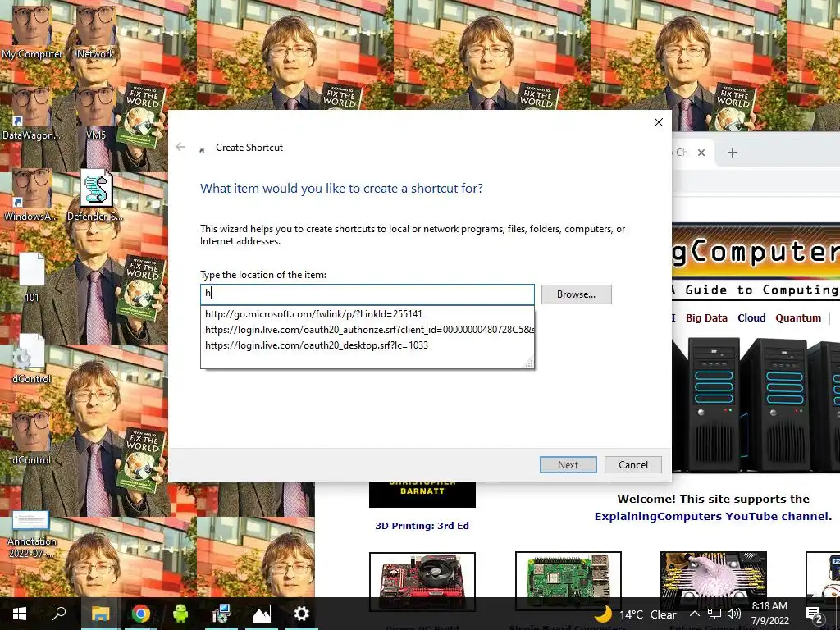Screen dimensions: 840x630
Task: Select the VM5 desktop icon
Action: coord(96,112)
